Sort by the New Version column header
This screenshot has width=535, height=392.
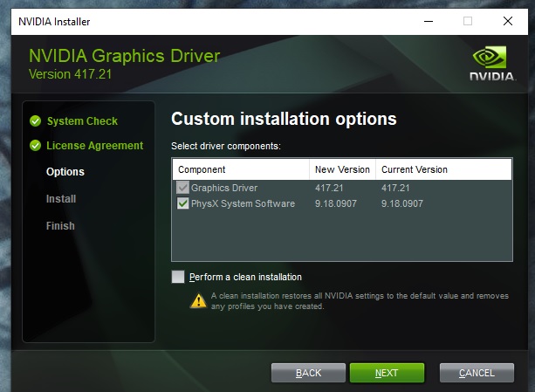(x=342, y=169)
